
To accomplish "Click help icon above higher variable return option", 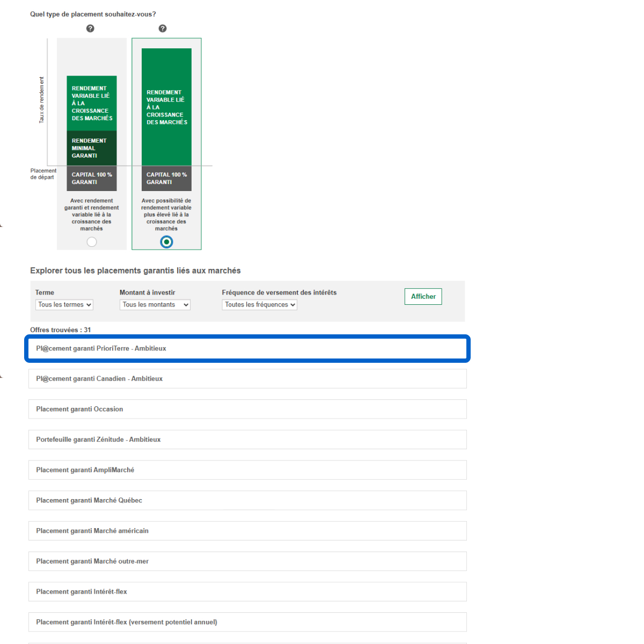I will coord(163,28).
